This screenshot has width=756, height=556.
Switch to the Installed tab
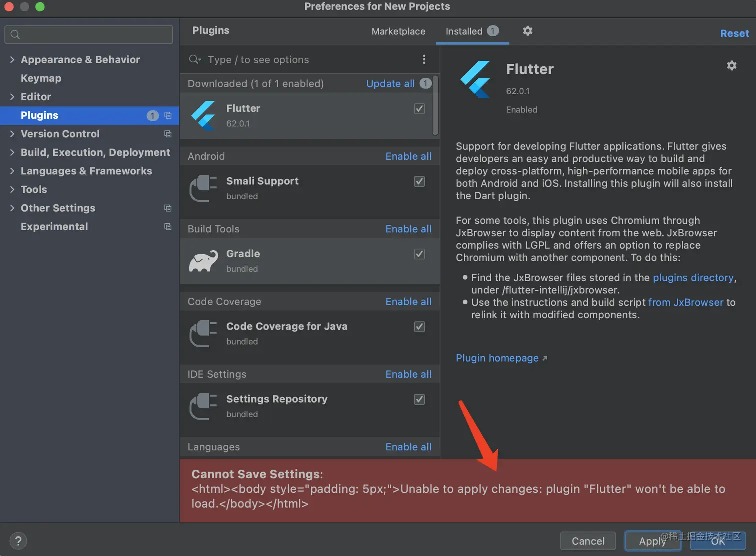[472, 31]
